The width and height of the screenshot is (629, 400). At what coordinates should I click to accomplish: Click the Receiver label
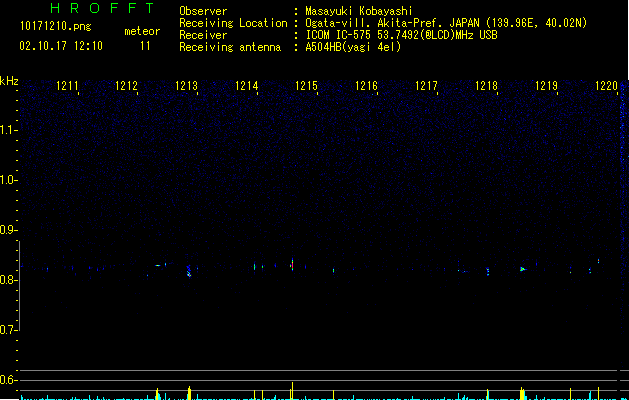click(203, 35)
